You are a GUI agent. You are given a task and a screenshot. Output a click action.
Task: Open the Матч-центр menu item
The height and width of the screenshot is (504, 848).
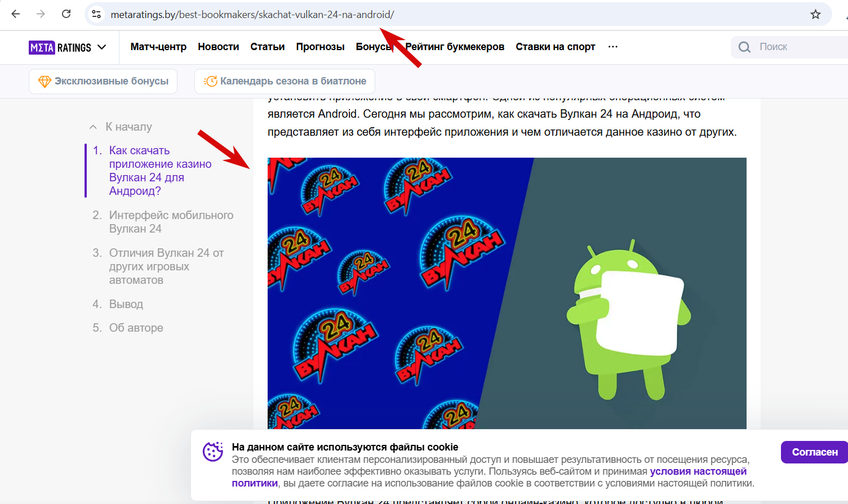coord(158,47)
